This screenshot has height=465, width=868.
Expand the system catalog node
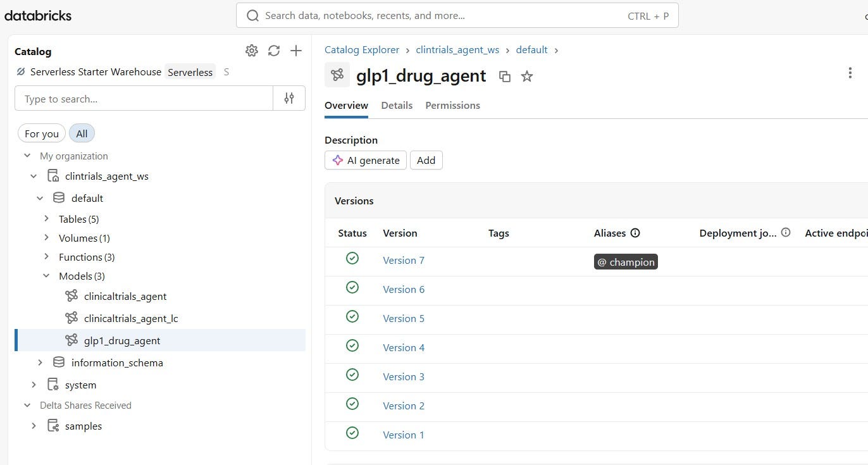tap(34, 385)
